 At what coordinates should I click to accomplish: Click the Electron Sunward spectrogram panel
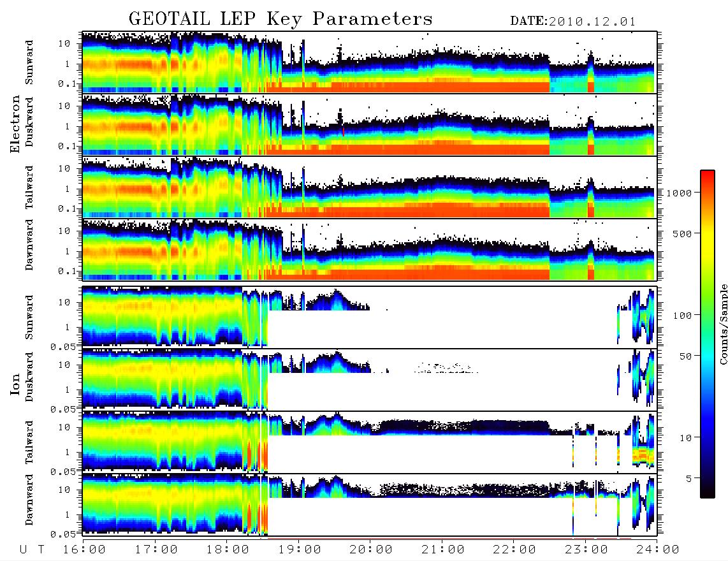tap(370, 62)
